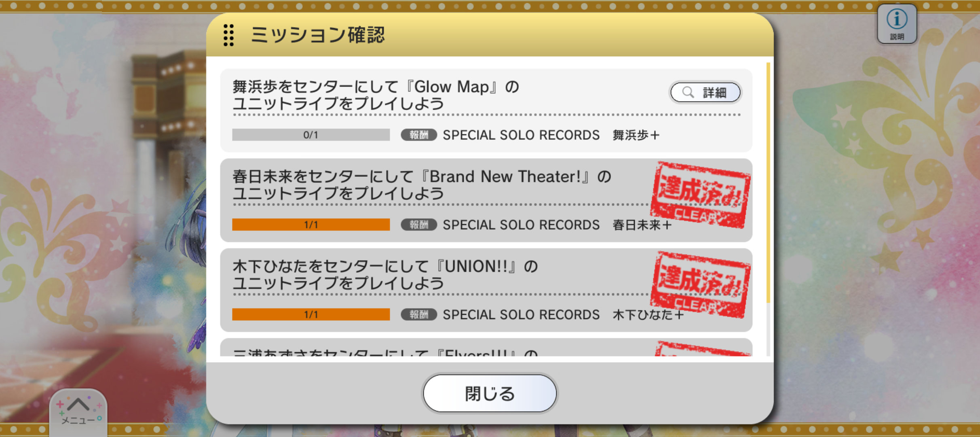Click the orange 1/1 bar for 春日未来
980x437 pixels.
(311, 225)
